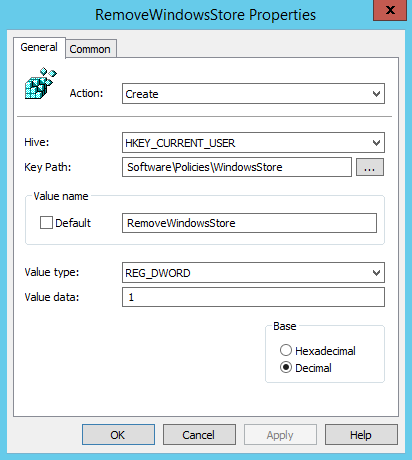Select the General tab

click(39, 47)
